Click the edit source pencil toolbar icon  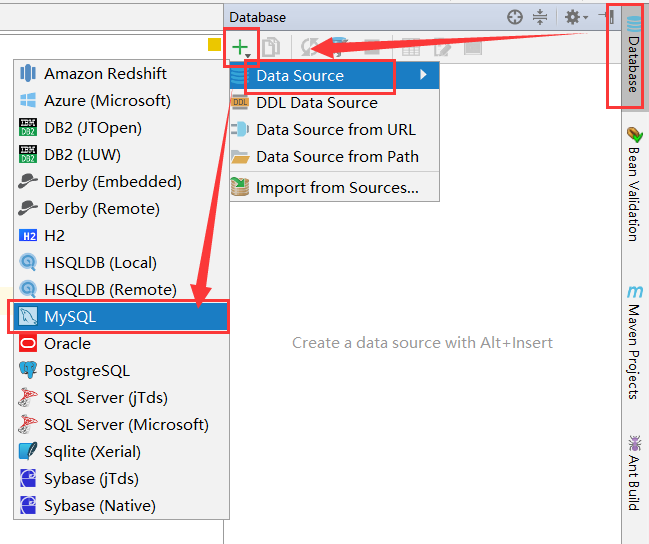[442, 47]
